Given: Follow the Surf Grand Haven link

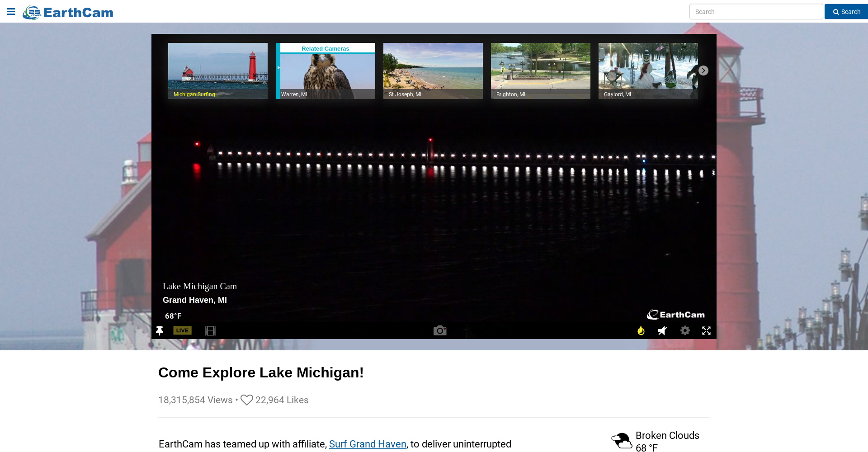Looking at the screenshot, I should 367,444.
